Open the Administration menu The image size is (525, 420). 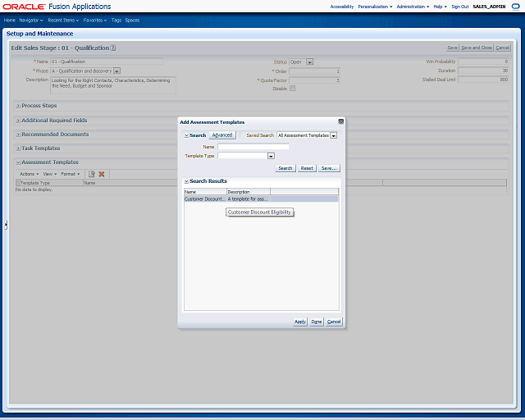click(413, 7)
